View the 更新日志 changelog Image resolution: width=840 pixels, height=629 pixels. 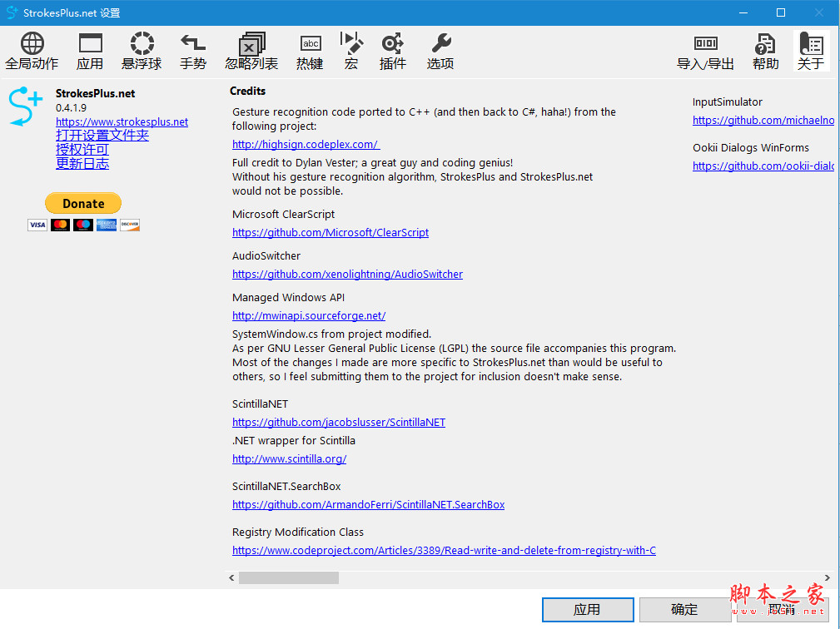coord(82,163)
